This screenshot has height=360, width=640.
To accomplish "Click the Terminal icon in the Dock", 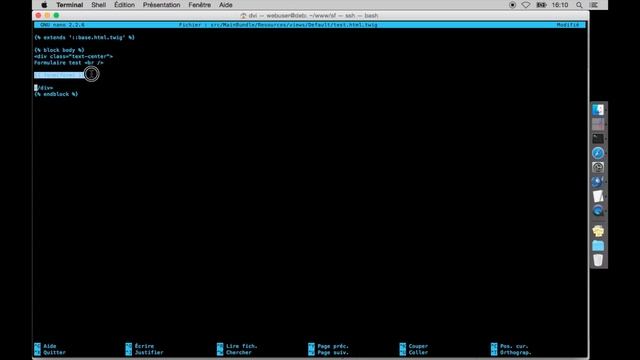I will point(598,139).
